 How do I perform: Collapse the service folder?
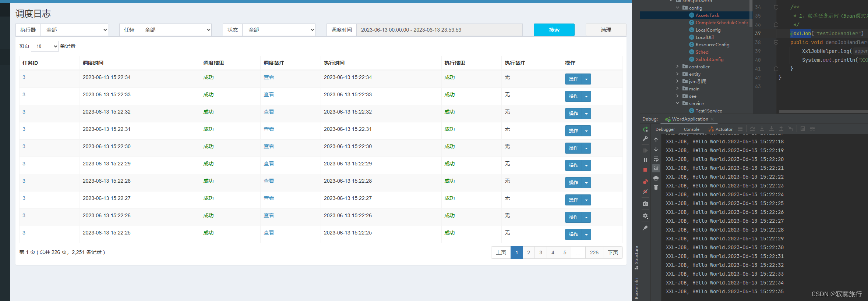pyautogui.click(x=677, y=103)
